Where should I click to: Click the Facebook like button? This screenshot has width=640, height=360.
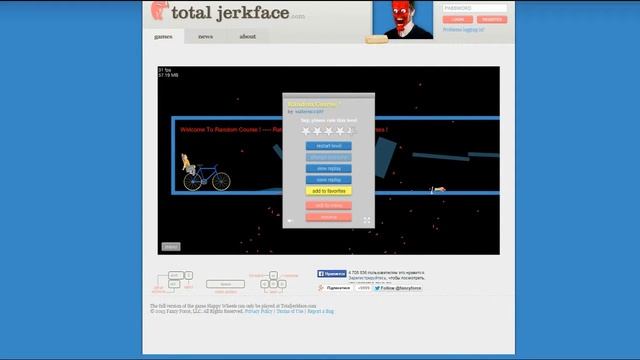[332, 274]
